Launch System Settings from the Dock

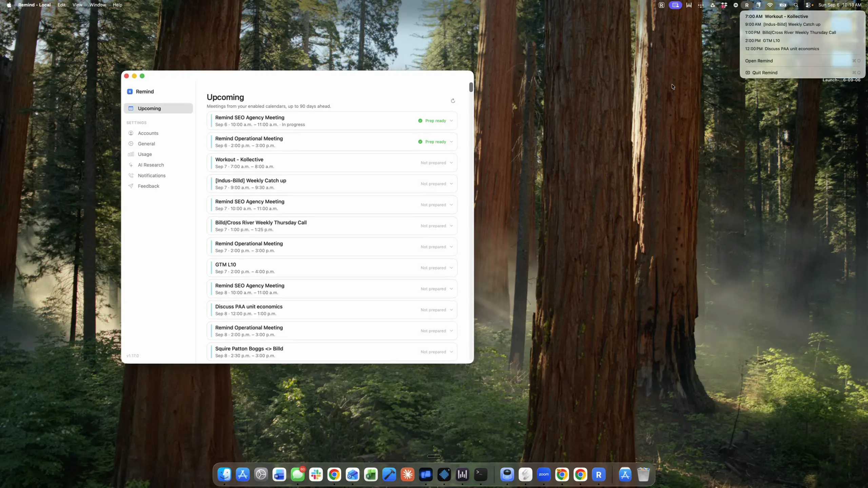(x=261, y=474)
